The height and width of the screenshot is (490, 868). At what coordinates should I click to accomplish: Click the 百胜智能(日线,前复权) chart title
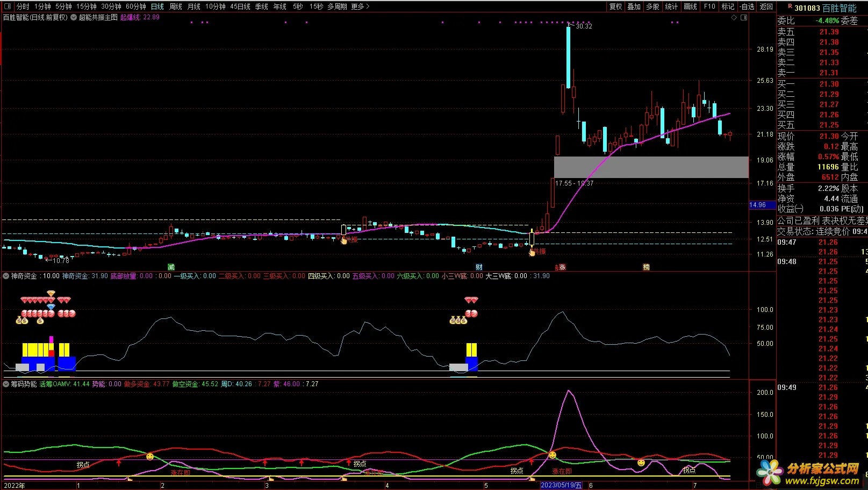(35, 17)
